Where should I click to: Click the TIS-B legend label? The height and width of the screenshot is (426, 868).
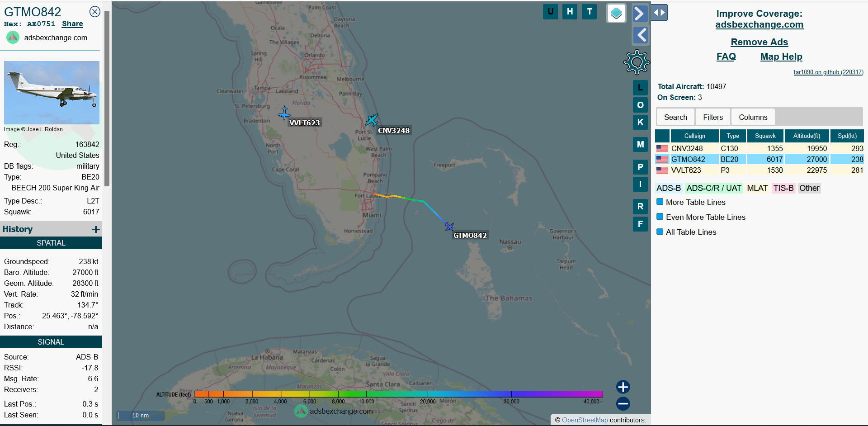pyautogui.click(x=783, y=188)
